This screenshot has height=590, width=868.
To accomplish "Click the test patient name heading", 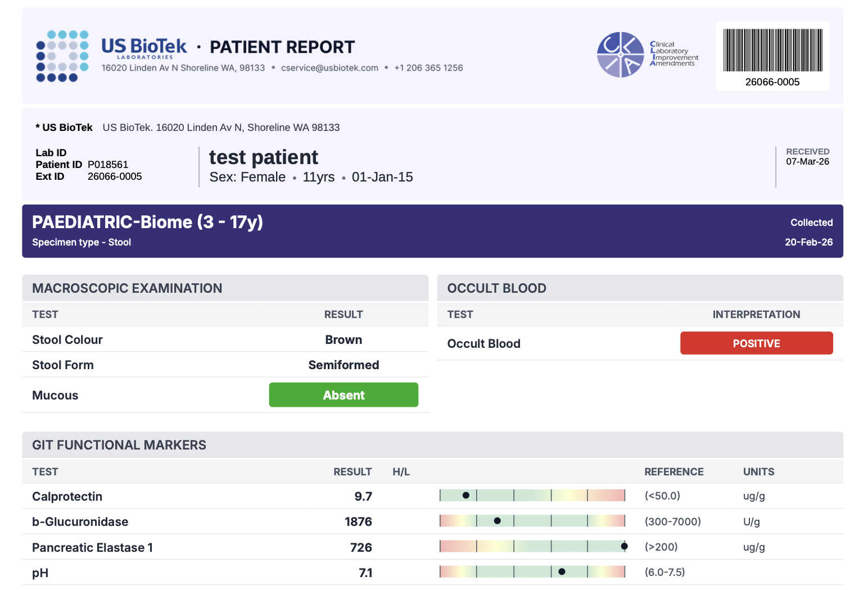I will point(264,157).
